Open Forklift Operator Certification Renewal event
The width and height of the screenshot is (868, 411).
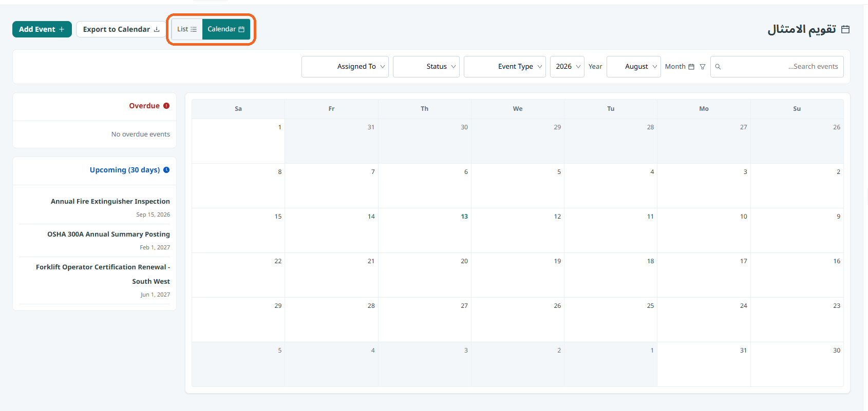[103, 274]
